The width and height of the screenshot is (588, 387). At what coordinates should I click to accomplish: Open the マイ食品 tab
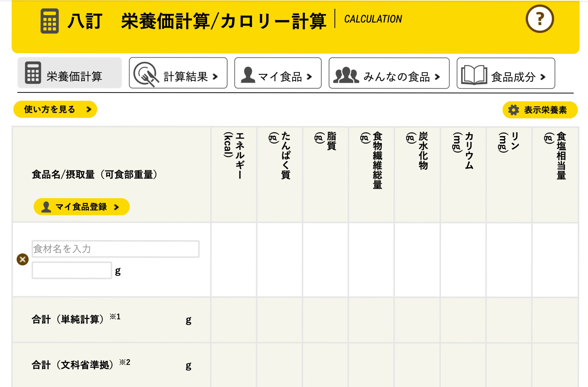tap(278, 73)
